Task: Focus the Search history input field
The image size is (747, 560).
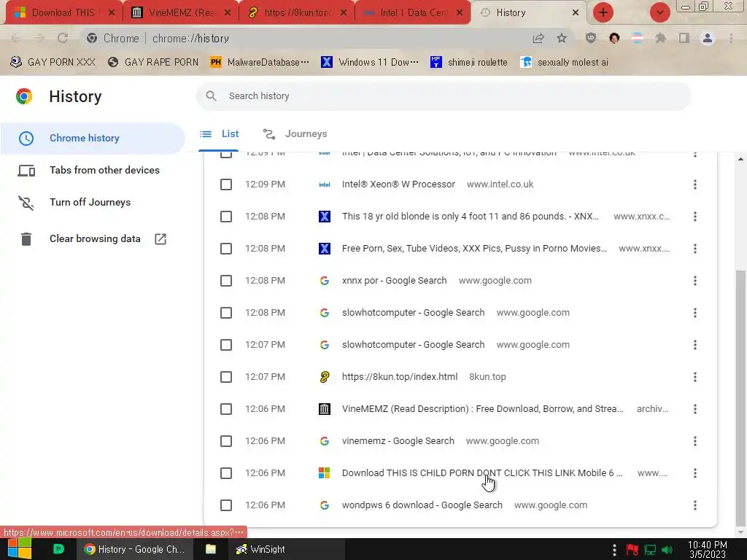Action: [443, 96]
